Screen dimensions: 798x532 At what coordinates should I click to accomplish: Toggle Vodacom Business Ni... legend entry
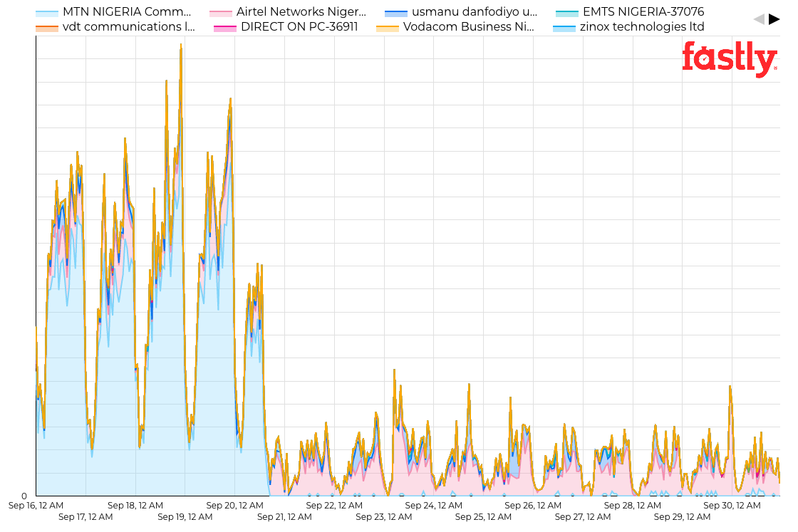click(455, 27)
